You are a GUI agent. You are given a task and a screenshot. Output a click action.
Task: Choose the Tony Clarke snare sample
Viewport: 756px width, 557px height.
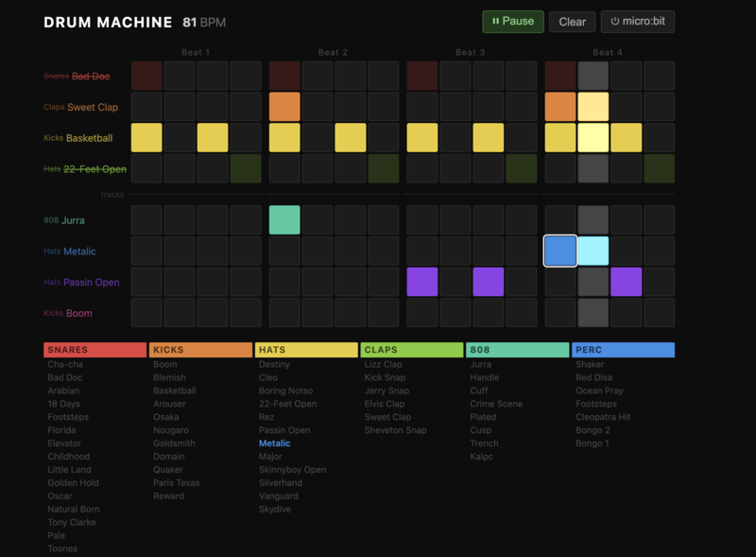point(72,522)
